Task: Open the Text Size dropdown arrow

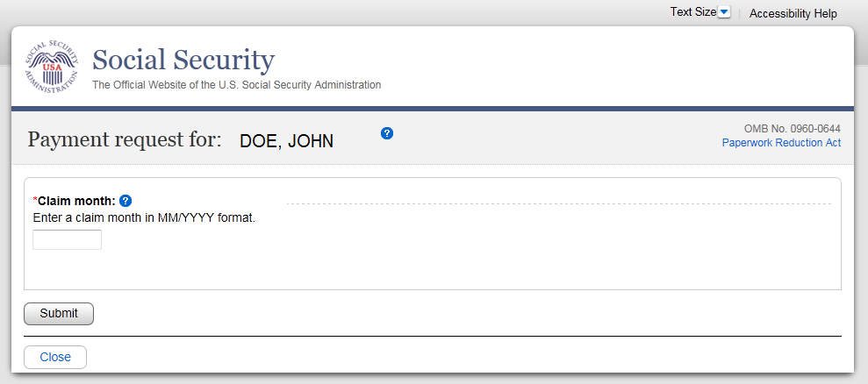Action: point(724,12)
